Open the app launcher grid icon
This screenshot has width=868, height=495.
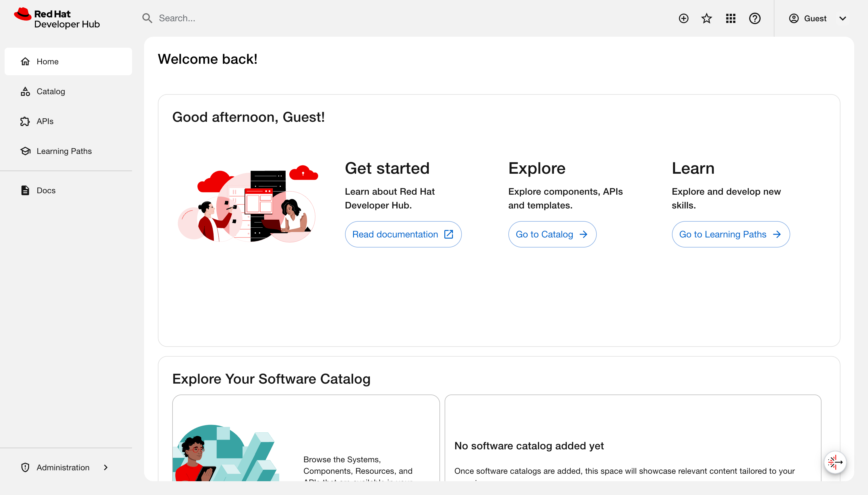click(x=730, y=18)
